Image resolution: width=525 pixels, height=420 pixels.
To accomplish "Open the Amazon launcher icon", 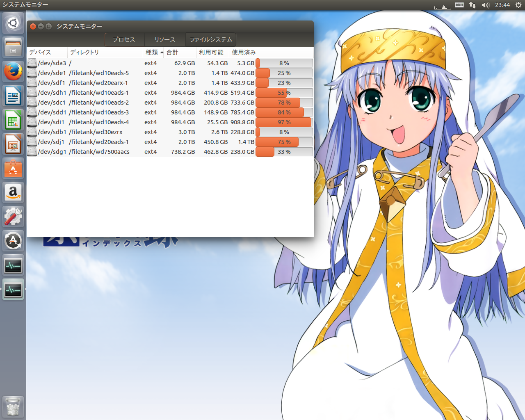I will tap(13, 192).
